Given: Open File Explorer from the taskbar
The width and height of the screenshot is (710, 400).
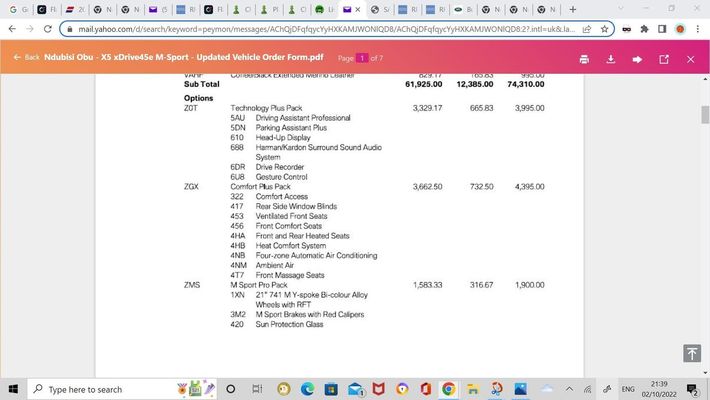Looking at the screenshot, I should (x=473, y=389).
